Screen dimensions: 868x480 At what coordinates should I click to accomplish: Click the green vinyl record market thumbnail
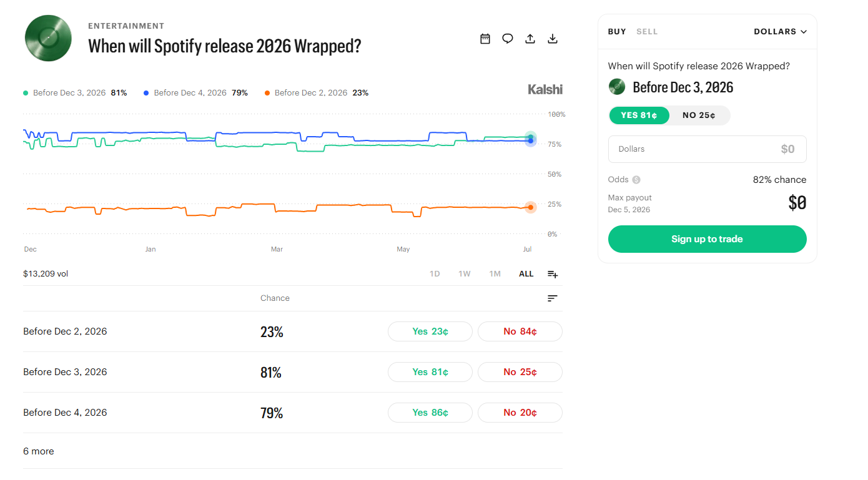click(48, 38)
